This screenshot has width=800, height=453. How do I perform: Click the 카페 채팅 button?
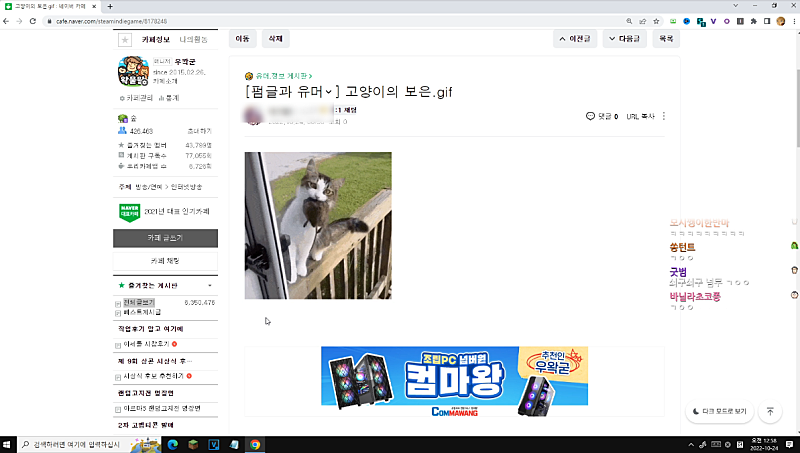(165, 261)
